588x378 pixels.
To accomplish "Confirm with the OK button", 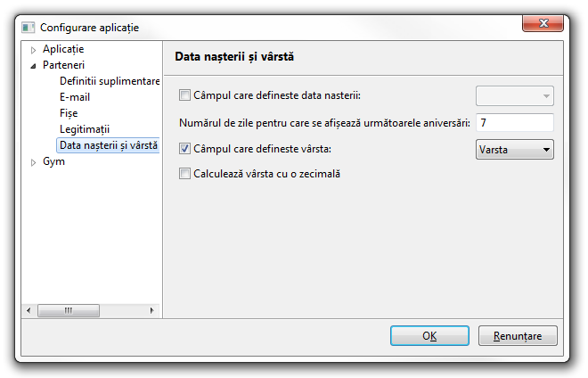I will click(x=429, y=336).
